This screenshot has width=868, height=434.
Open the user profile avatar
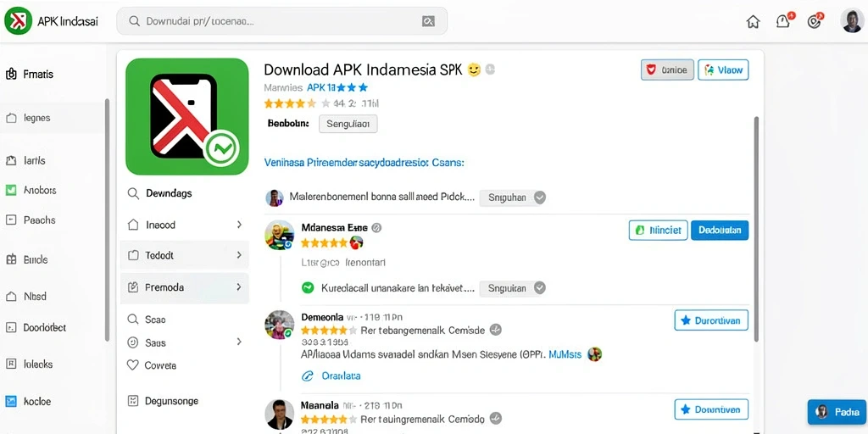coord(851,21)
